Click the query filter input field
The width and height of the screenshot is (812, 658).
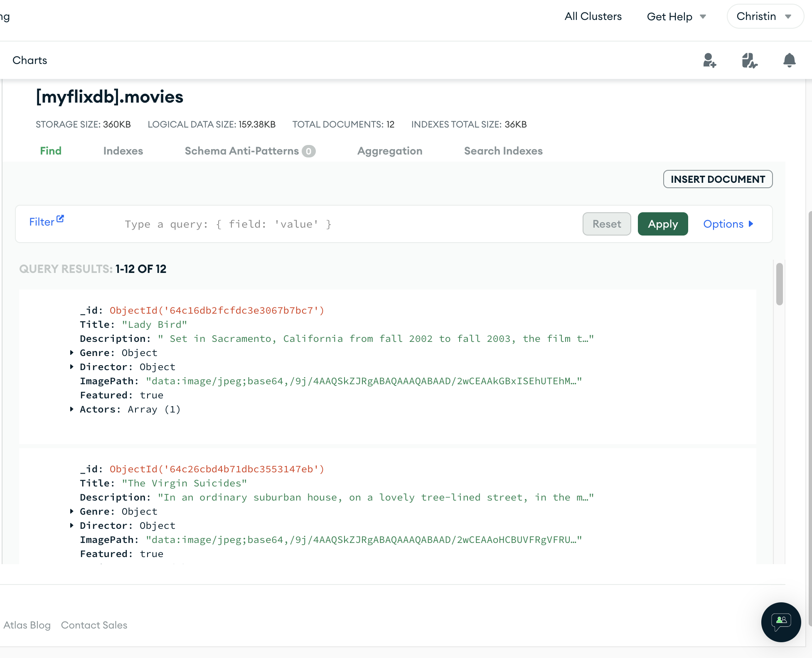pyautogui.click(x=349, y=224)
